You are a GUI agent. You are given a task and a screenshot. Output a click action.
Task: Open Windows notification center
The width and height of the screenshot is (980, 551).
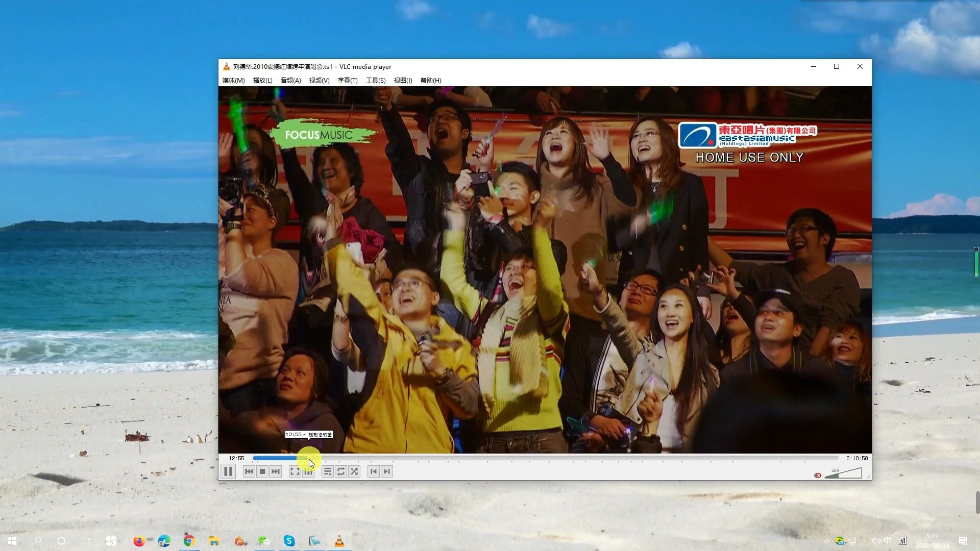pyautogui.click(x=963, y=541)
